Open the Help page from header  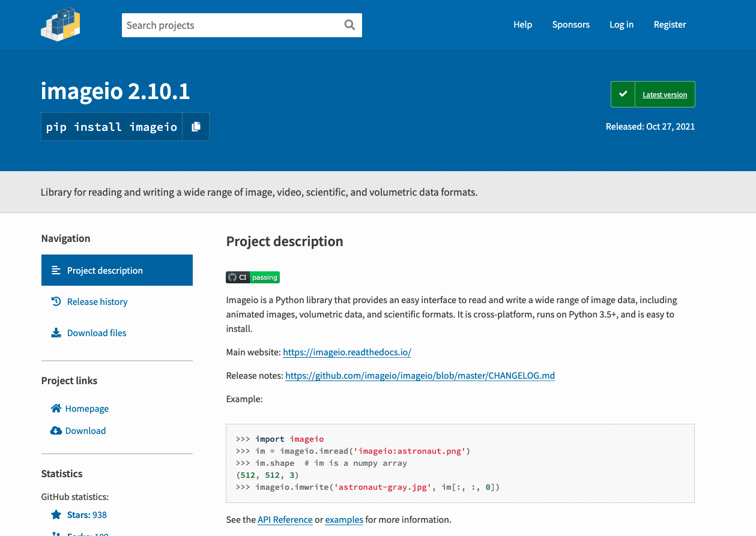522,25
